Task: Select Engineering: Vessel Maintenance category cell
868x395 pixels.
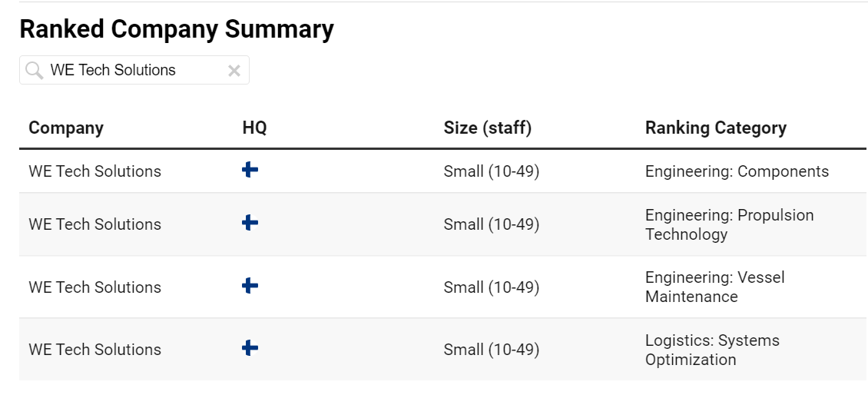Action: 715,287
